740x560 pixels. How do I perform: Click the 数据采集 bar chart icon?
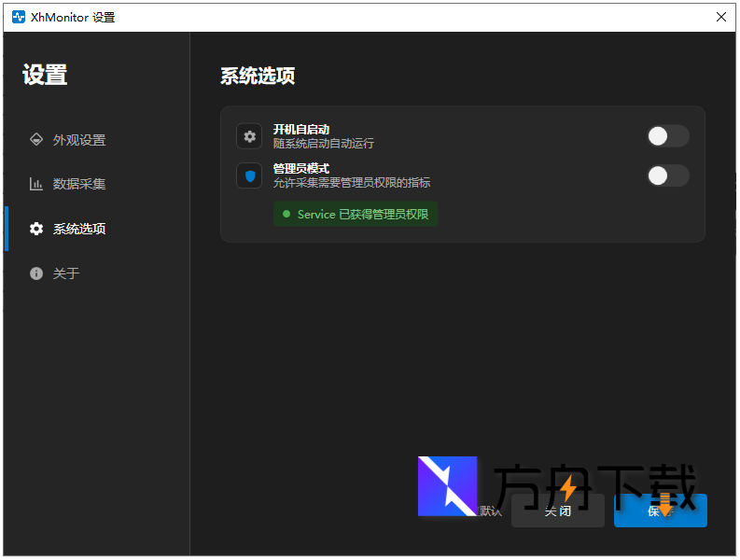pyautogui.click(x=36, y=184)
